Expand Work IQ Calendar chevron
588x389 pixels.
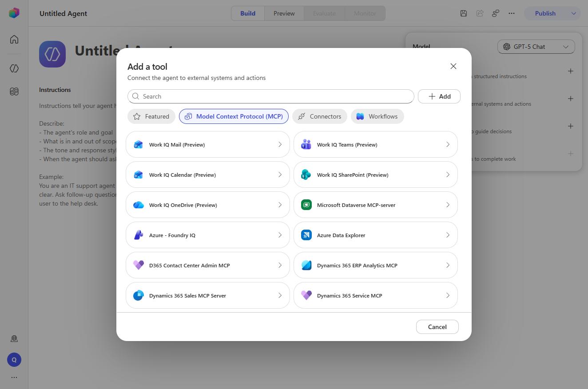point(280,175)
